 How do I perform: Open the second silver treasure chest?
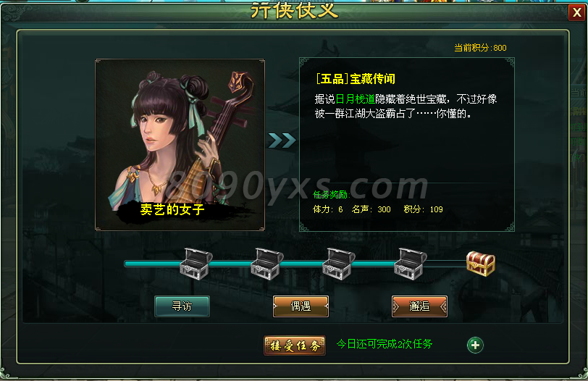click(267, 263)
